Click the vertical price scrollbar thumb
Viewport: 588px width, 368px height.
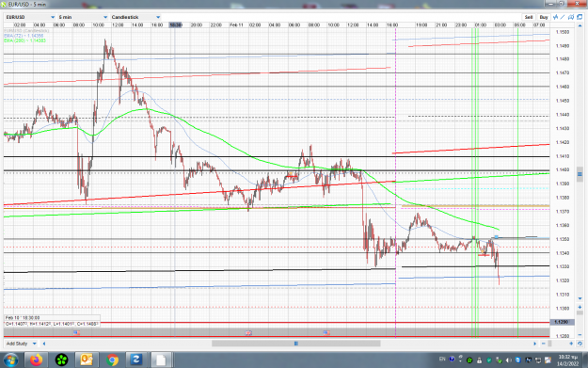[580, 174]
